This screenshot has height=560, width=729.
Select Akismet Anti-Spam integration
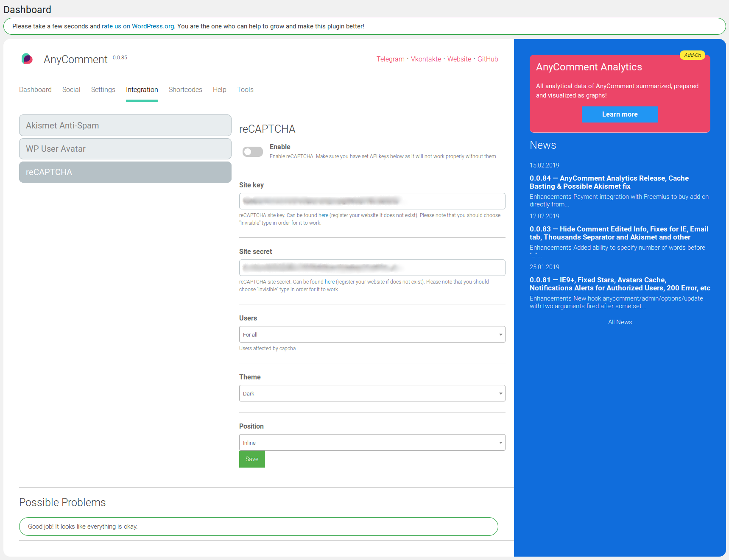[125, 125]
